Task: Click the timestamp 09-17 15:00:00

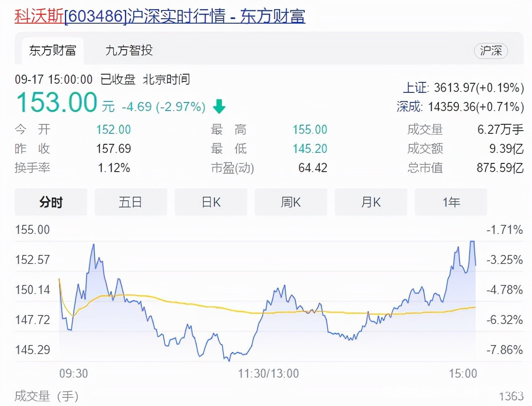Action: (54, 80)
